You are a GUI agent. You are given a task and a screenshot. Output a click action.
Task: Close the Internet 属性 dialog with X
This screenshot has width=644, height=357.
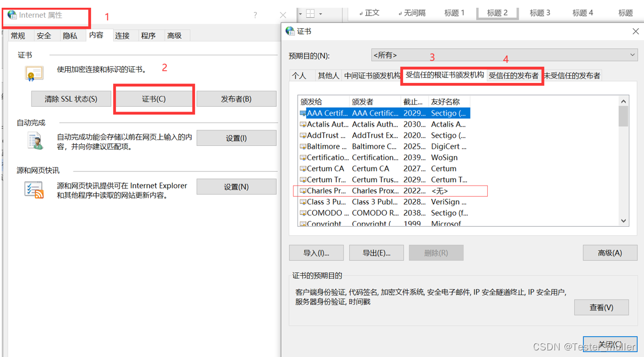click(x=283, y=15)
